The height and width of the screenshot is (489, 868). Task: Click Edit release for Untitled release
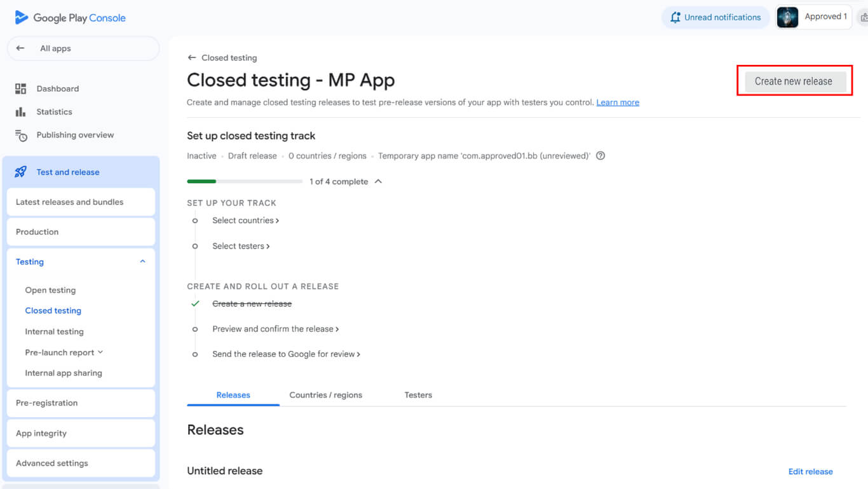[x=810, y=471]
